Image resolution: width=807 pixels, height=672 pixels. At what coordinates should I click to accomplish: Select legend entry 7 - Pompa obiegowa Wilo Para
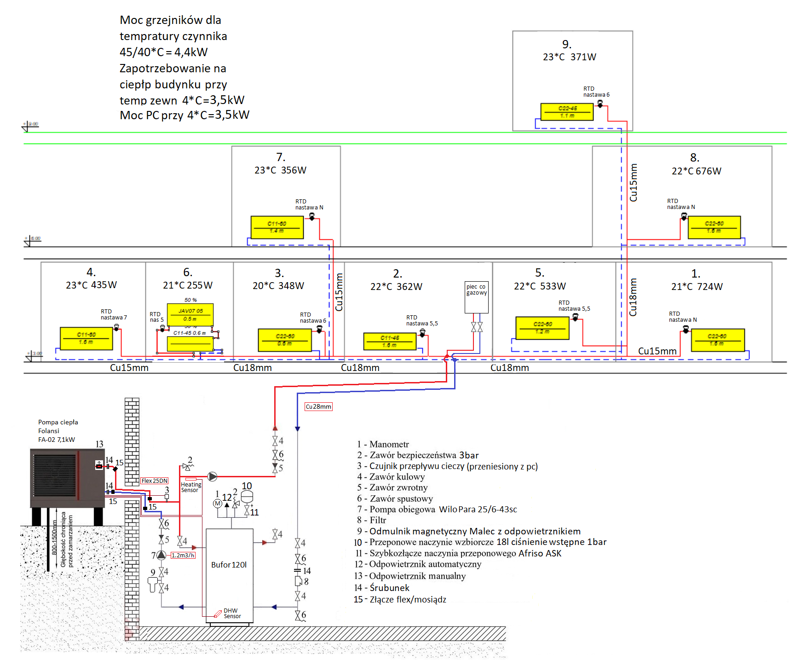[x=437, y=509]
